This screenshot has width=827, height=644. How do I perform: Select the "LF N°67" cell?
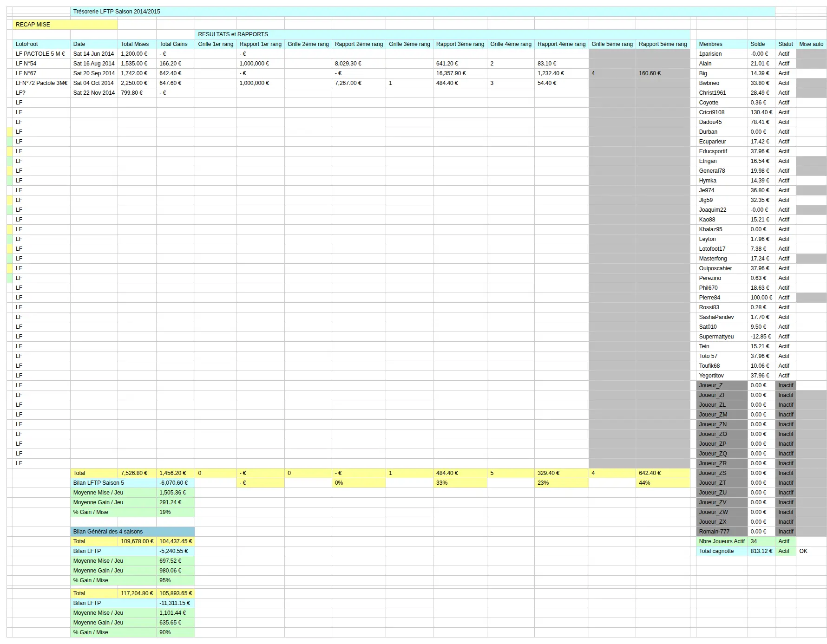tap(41, 73)
